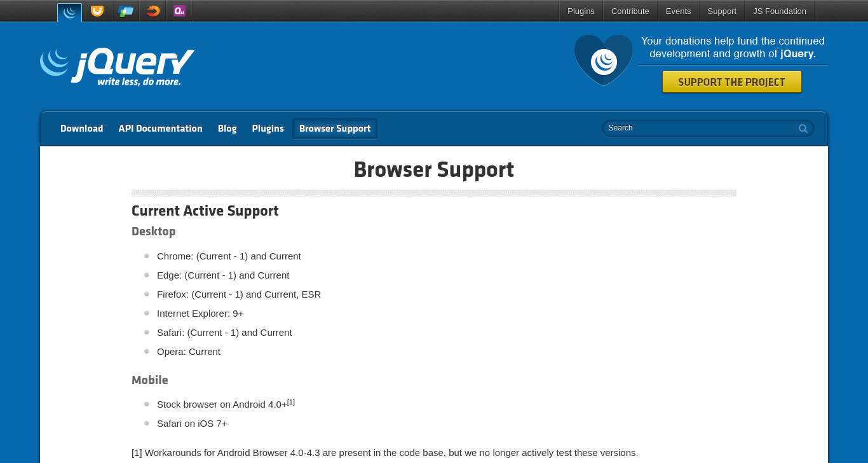
Task: Click the search magnifier icon
Action: pos(803,128)
